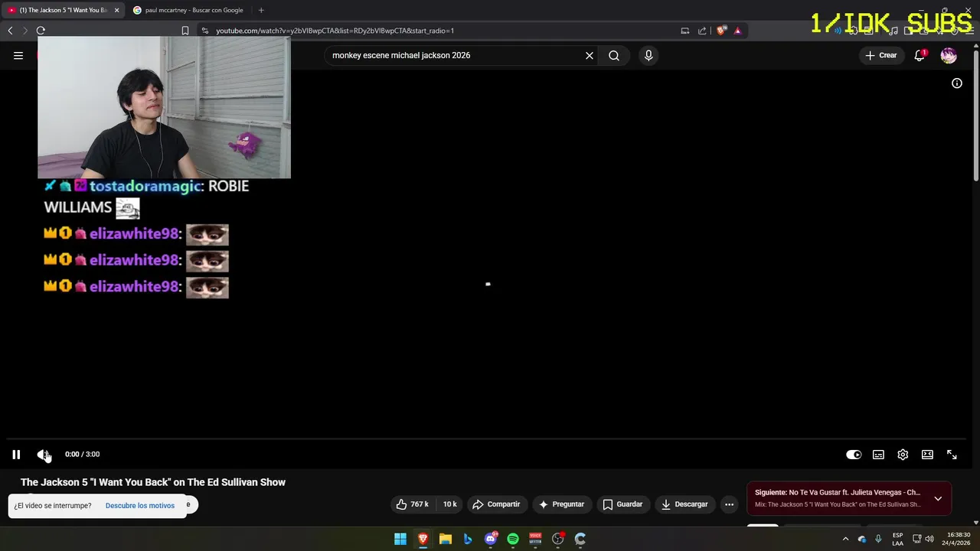Viewport: 980px width, 551px height.
Task: Start voice search with microphone icon
Action: pos(648,55)
